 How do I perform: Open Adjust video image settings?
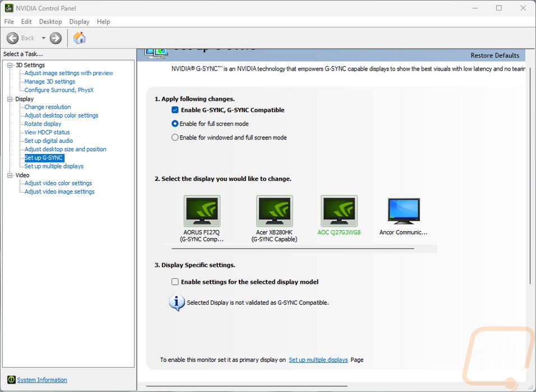[x=59, y=192]
